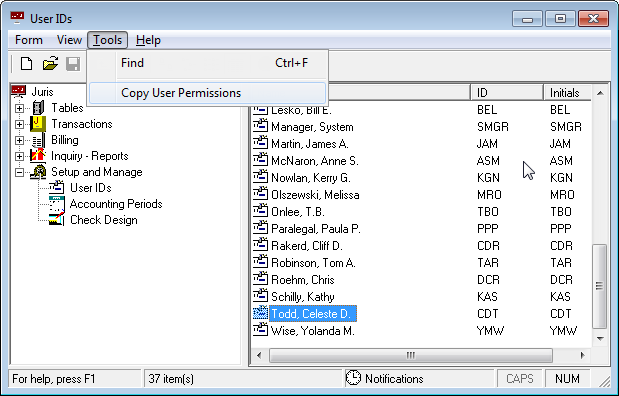Select Accounting Periods in the tree

(x=116, y=204)
